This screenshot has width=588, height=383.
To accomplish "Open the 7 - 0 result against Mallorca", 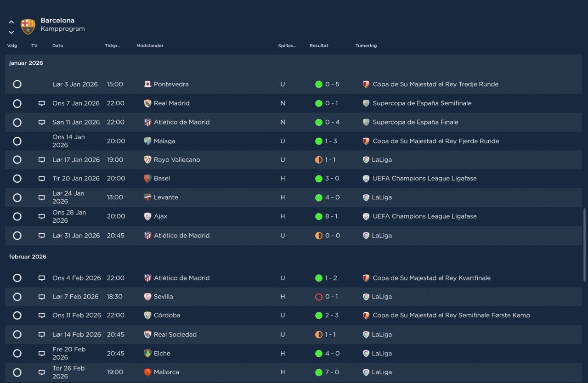I will [x=332, y=372].
